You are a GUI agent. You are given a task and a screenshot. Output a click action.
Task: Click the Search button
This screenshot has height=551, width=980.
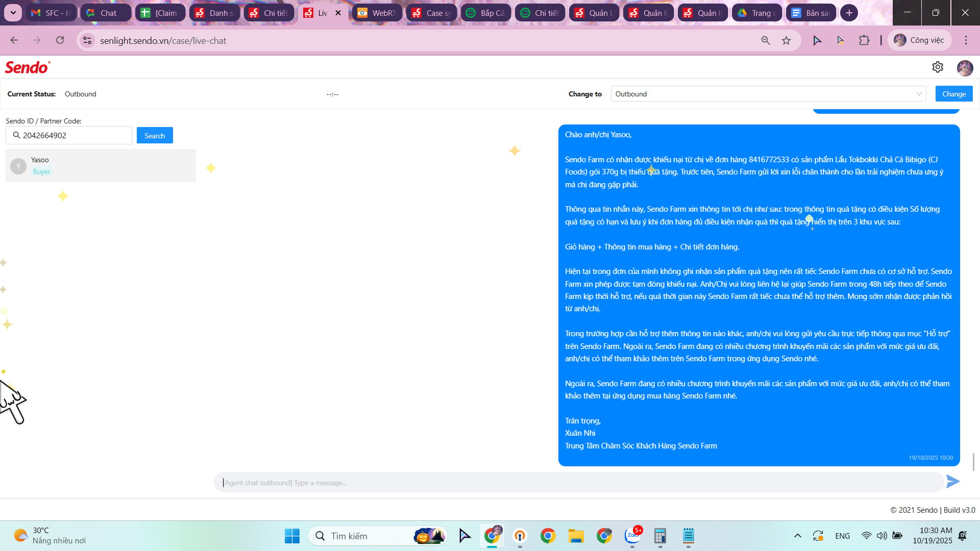(x=155, y=136)
